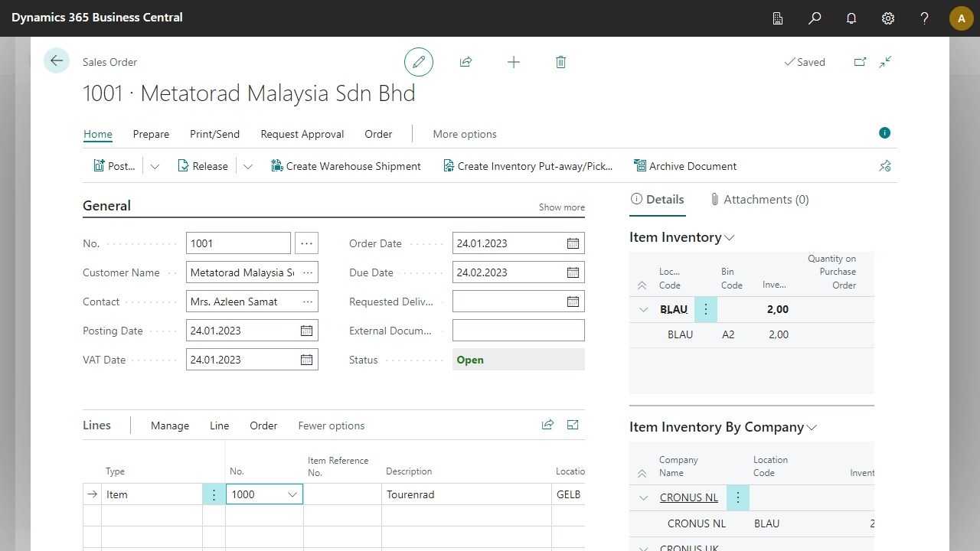Click the pencil edit icon on the order header

(418, 62)
